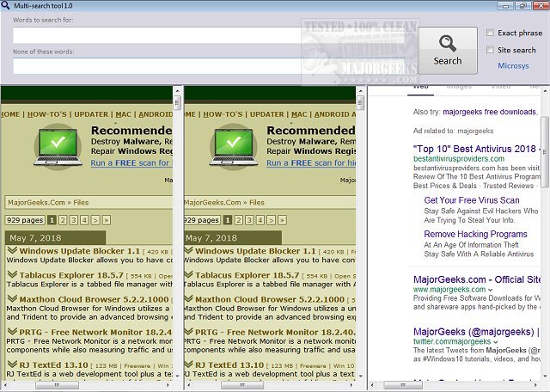Open dropdown arrow beside twitter.com/majorgeeks

(x=495, y=342)
